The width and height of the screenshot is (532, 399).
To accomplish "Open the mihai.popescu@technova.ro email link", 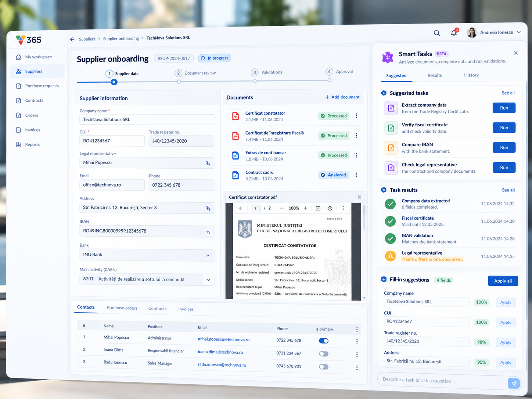I will [x=224, y=340].
